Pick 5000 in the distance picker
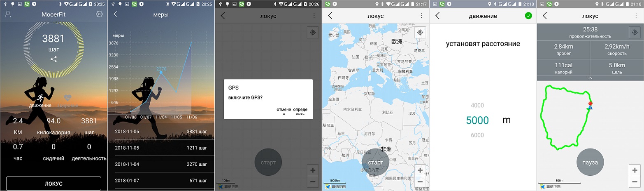This screenshot has height=191, width=644. point(477,120)
